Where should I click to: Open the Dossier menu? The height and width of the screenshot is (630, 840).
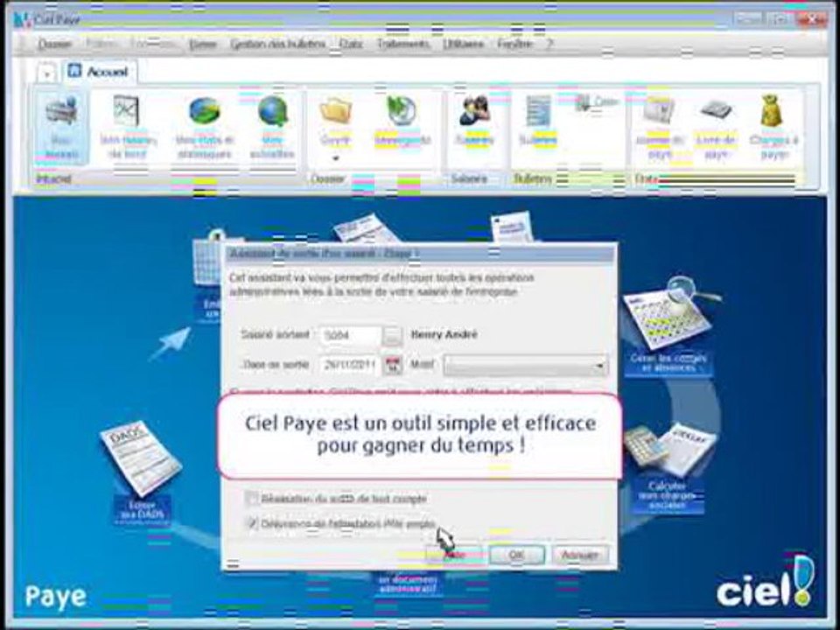click(x=54, y=44)
